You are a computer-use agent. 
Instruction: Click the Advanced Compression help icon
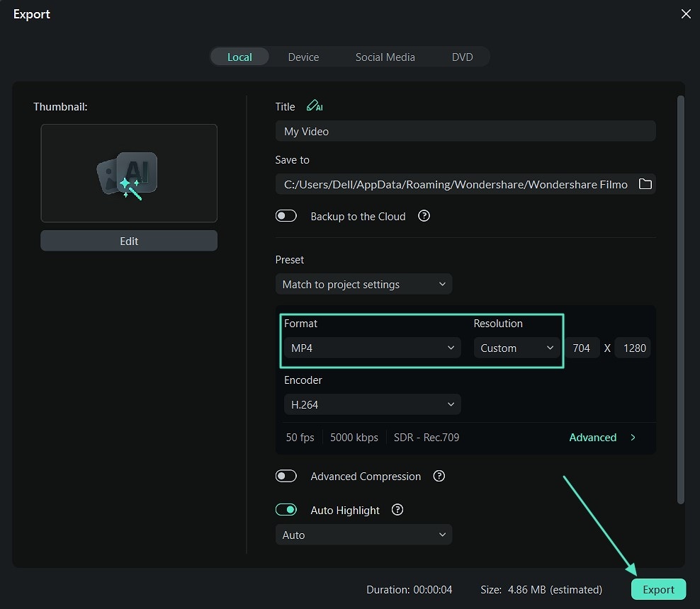(439, 477)
